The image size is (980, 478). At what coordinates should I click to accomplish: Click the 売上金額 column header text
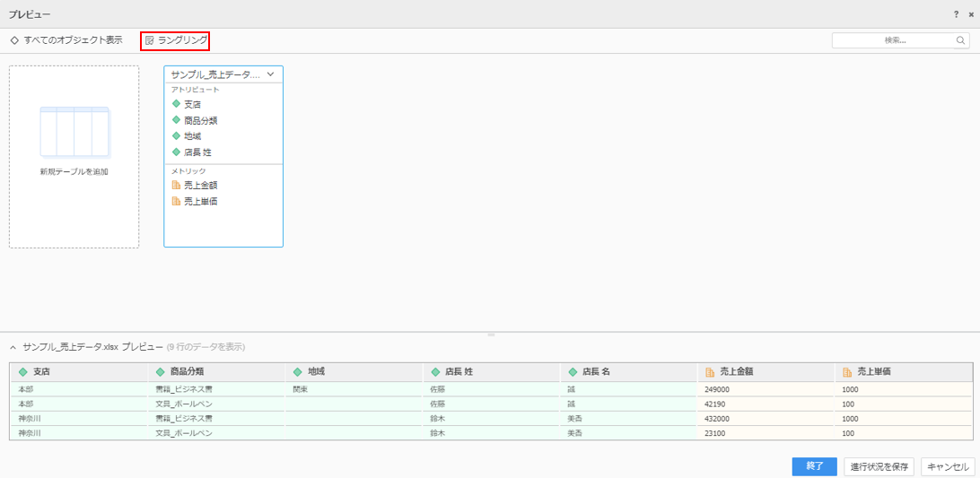point(736,372)
